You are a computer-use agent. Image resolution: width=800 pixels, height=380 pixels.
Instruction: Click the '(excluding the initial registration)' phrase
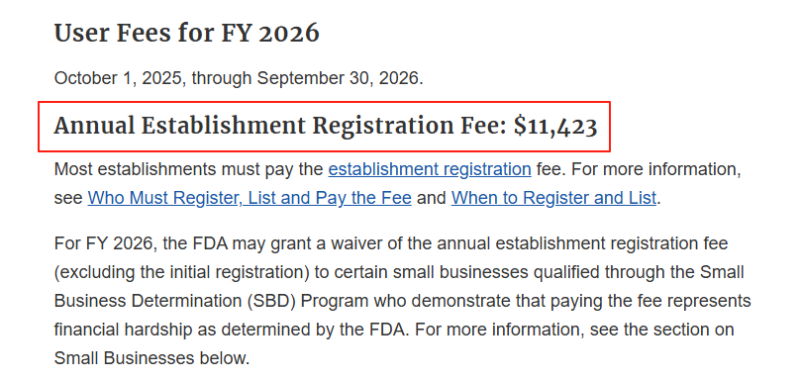click(x=182, y=273)
